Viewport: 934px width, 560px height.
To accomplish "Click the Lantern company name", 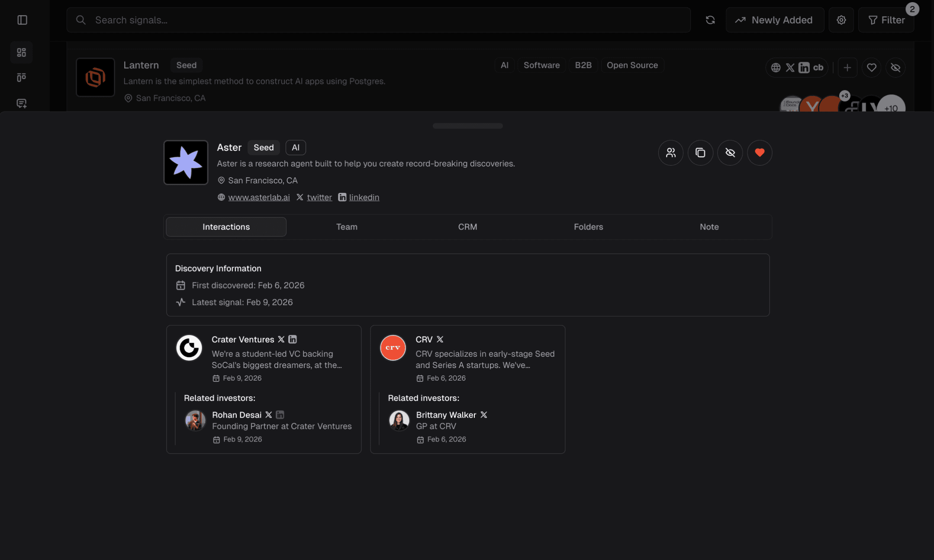I will tap(141, 65).
